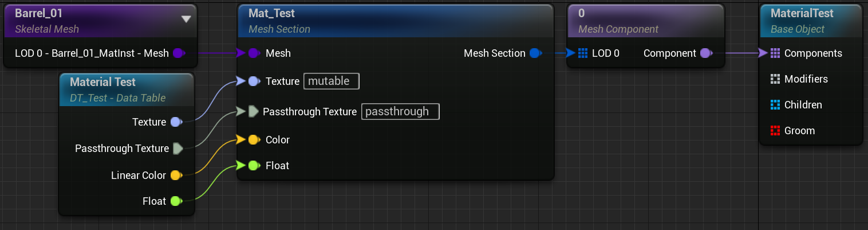Click the LOD 0 grid input pin
The height and width of the screenshot is (230, 868).
pos(583,53)
